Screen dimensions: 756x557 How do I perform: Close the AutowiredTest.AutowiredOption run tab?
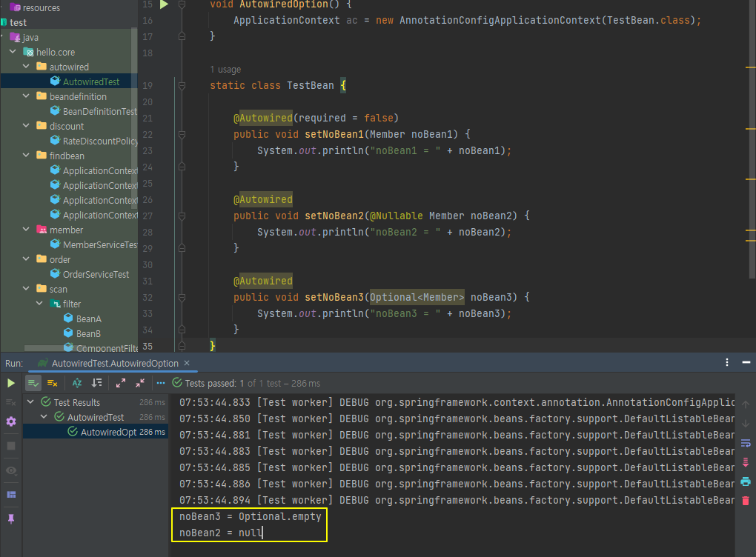click(187, 363)
